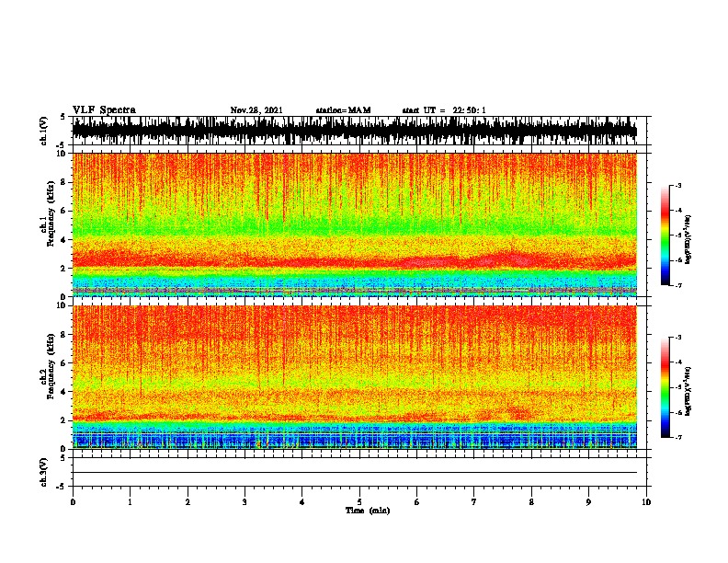The height and width of the screenshot is (563, 728).
Task: Click the ch.1 colorbar log(PSD) unit label
Action: (688, 239)
